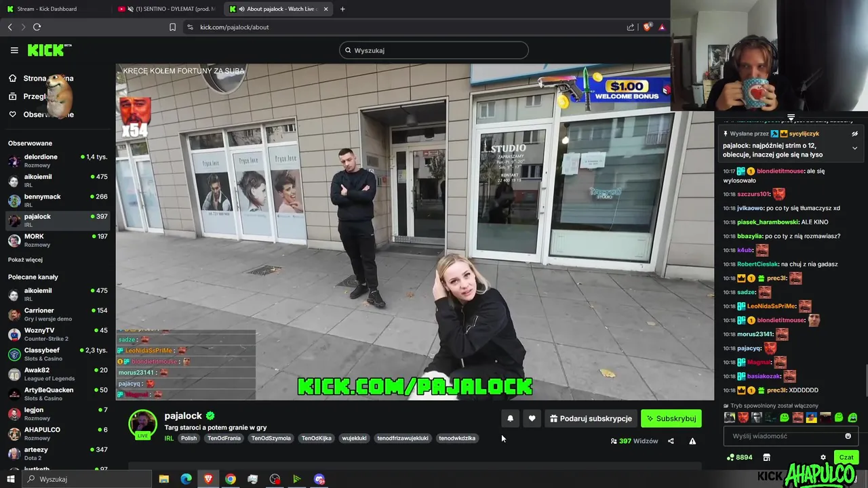The image size is (868, 488).
Task: Click the Subskrybuj button
Action: 671,419
